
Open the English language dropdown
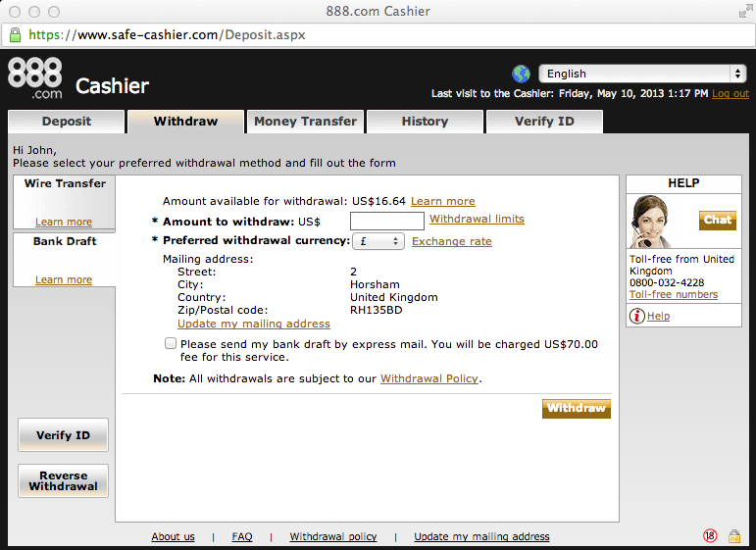(642, 74)
